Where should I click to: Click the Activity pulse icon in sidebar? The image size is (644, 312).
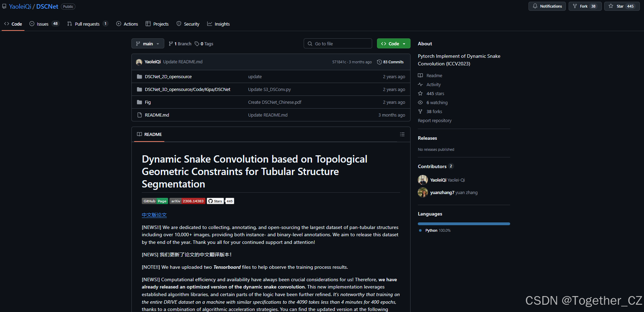tap(420, 84)
